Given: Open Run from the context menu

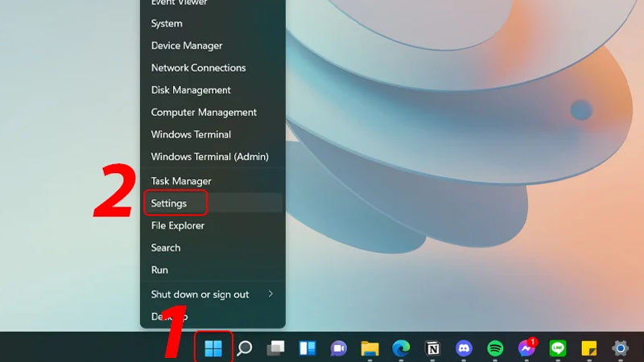Looking at the screenshot, I should 213,269.
